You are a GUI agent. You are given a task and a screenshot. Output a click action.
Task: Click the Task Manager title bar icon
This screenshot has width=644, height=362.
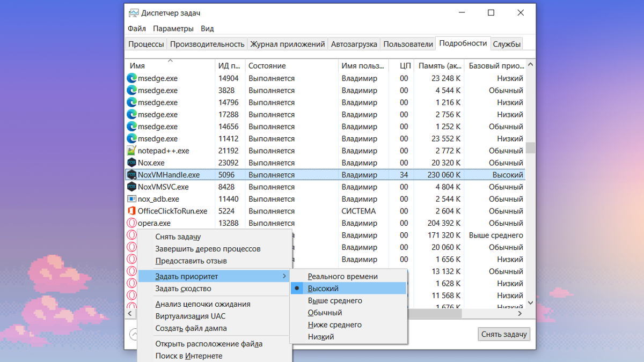point(134,13)
